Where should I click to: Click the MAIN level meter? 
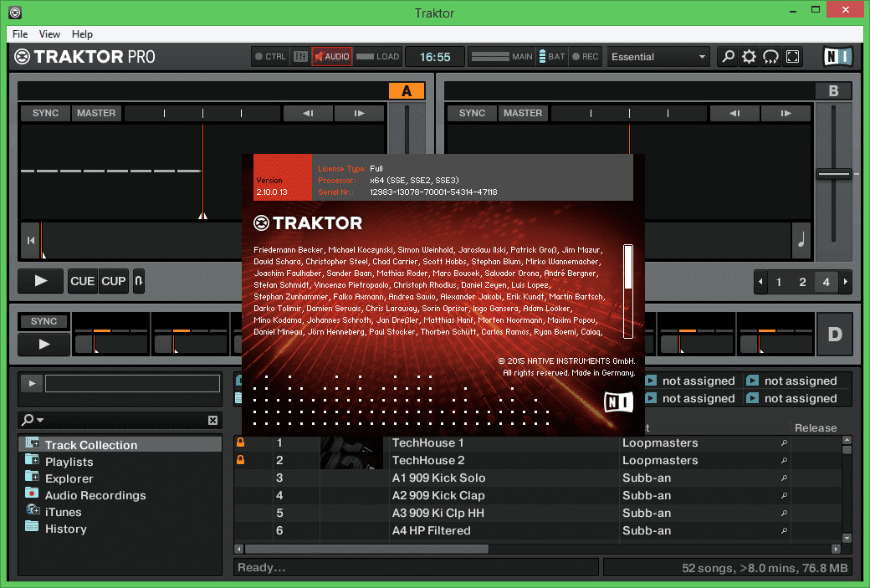coord(502,57)
